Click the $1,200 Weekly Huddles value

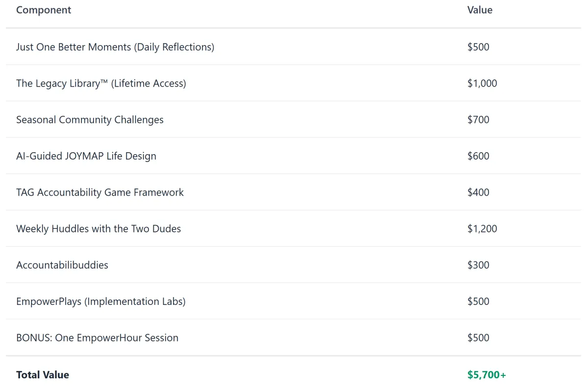(482, 229)
